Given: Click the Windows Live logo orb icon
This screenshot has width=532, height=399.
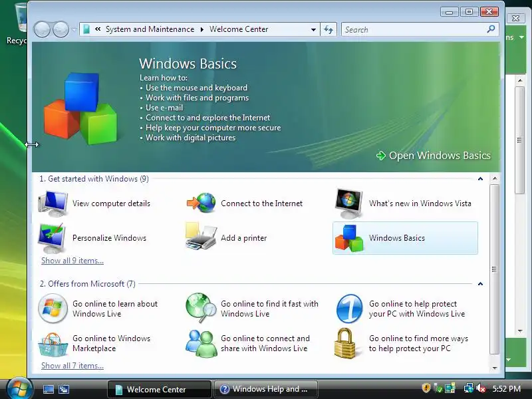Looking at the screenshot, I should click(x=53, y=308).
